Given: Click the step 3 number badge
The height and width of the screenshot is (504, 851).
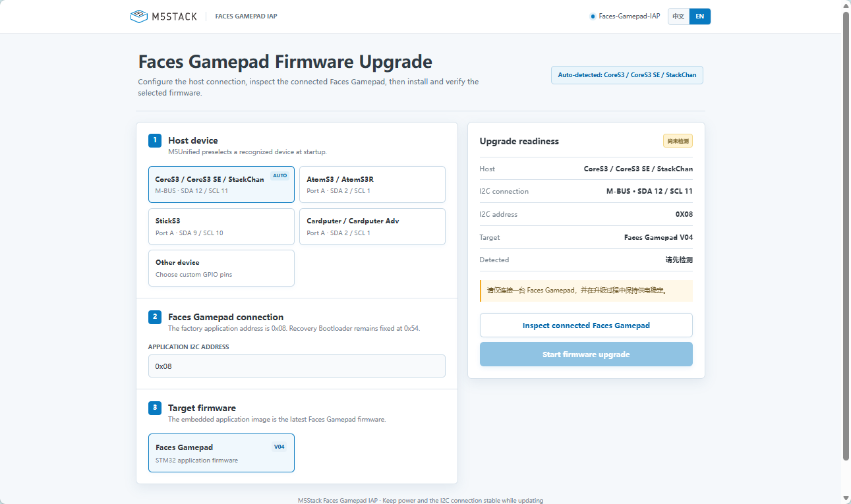Looking at the screenshot, I should (x=155, y=408).
